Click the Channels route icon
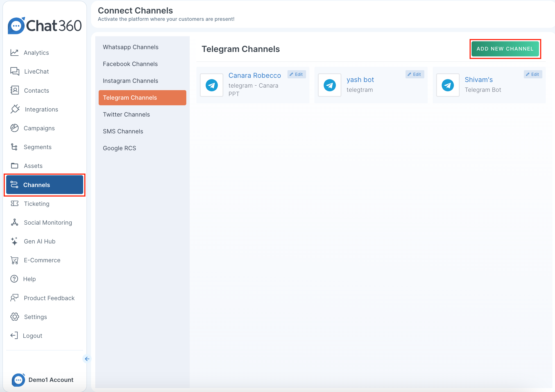The width and height of the screenshot is (555, 392). 14,184
